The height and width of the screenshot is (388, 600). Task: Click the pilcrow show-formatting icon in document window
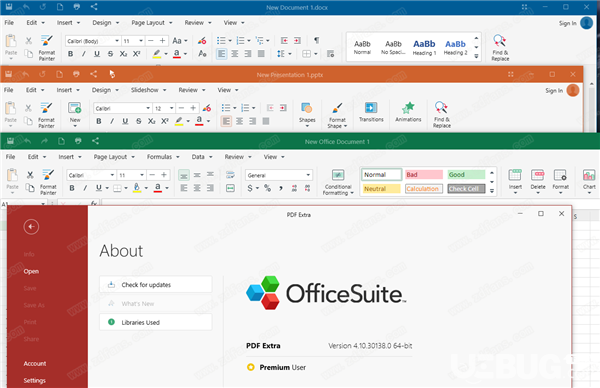(316, 41)
